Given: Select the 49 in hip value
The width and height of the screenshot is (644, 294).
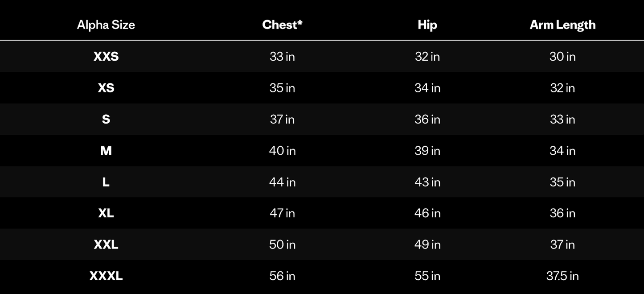Looking at the screenshot, I should click(427, 244).
